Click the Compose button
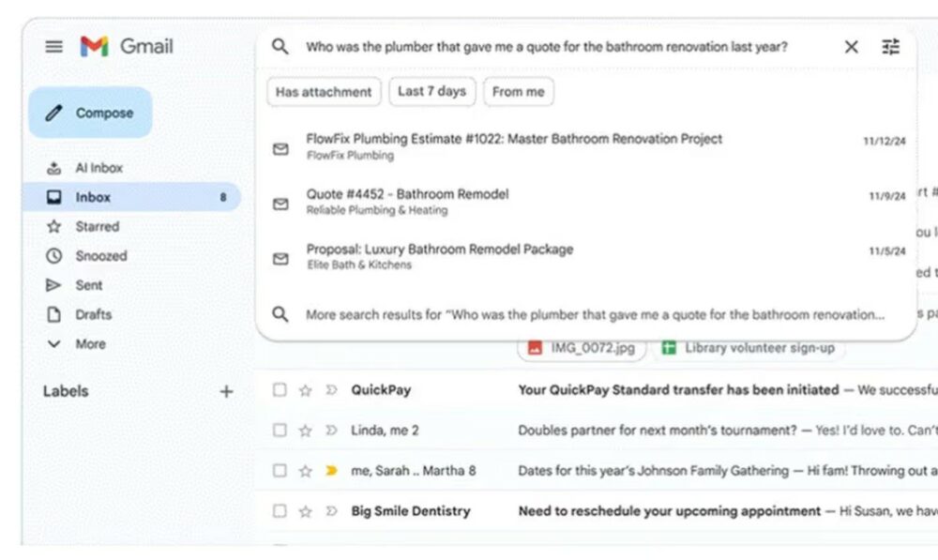This screenshot has height=560, width=938. click(90, 113)
